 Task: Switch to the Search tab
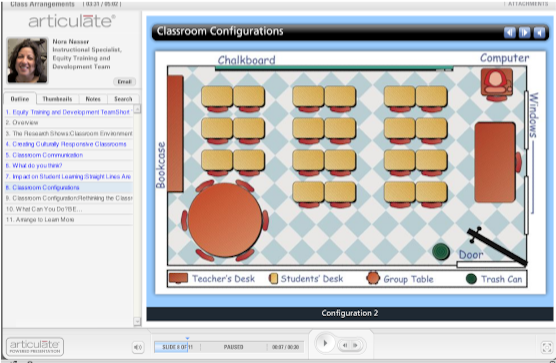[x=123, y=99]
